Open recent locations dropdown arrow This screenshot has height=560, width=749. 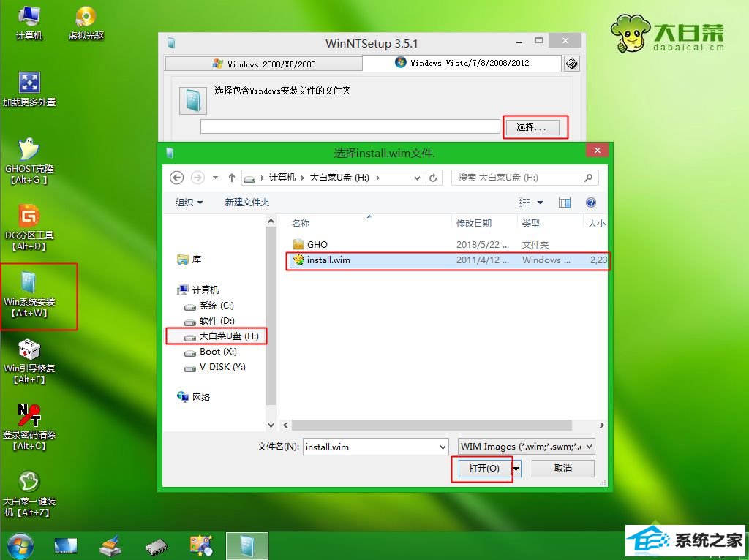(x=215, y=178)
